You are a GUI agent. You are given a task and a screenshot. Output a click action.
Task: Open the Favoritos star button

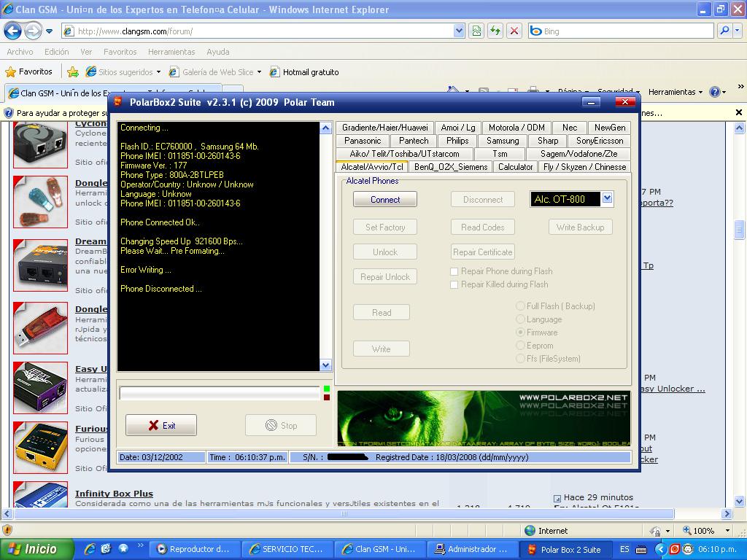[x=28, y=72]
